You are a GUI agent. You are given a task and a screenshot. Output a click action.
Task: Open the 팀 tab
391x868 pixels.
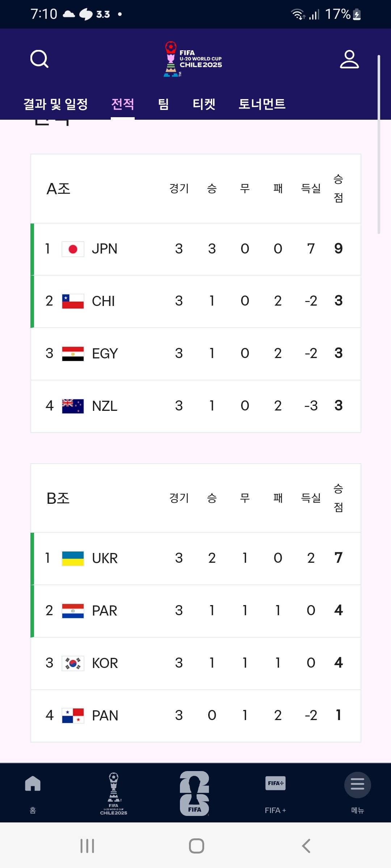pyautogui.click(x=164, y=104)
